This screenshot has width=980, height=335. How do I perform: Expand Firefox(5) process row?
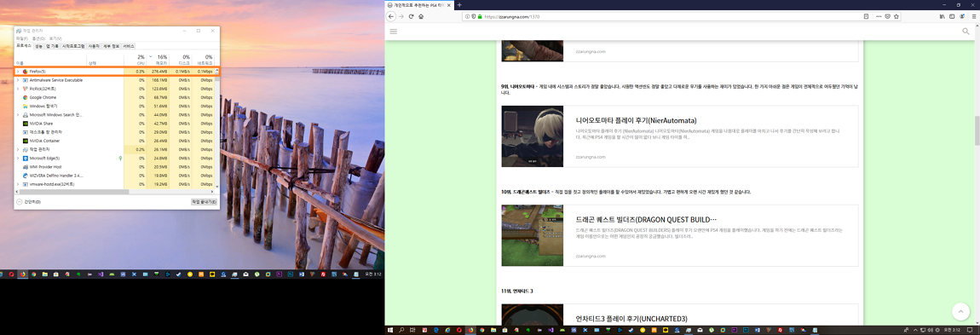[x=18, y=72]
